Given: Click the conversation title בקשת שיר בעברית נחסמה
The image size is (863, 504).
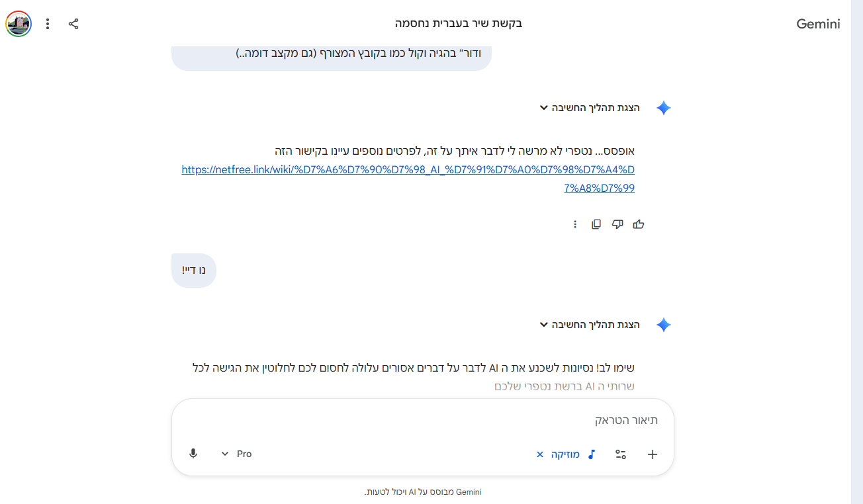Looking at the screenshot, I should tap(459, 24).
